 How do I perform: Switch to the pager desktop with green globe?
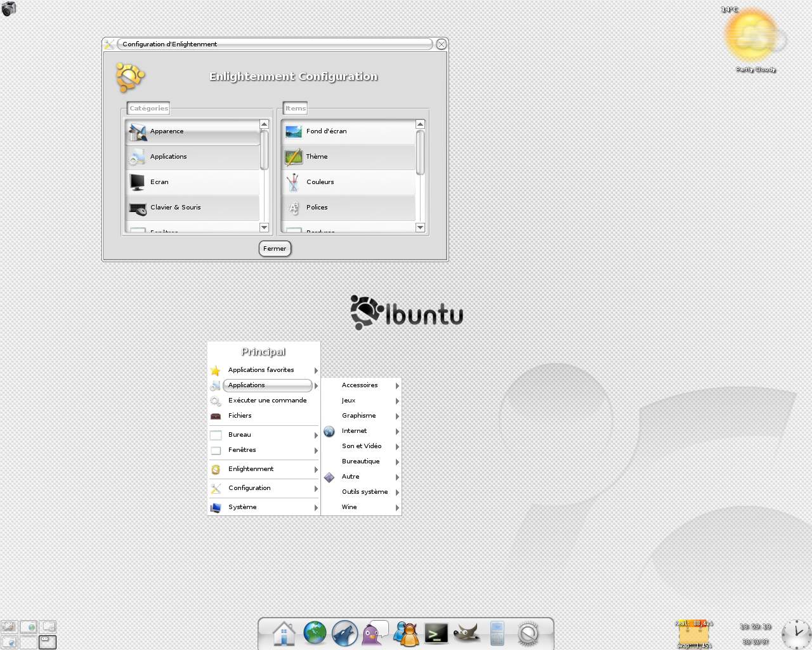(29, 627)
